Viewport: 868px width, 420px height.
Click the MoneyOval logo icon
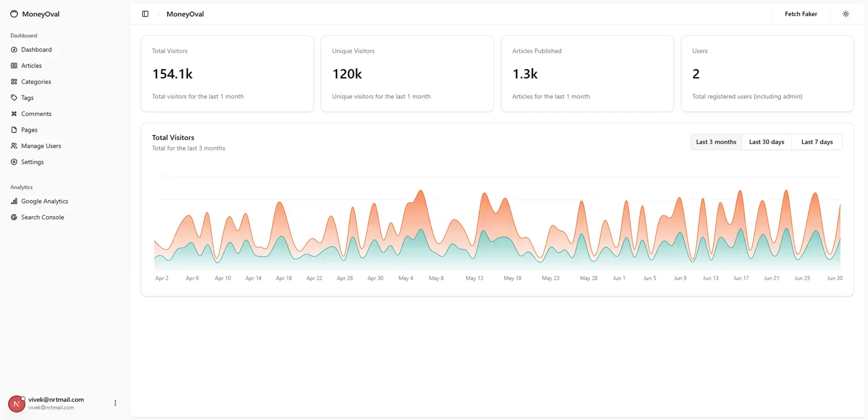click(14, 14)
